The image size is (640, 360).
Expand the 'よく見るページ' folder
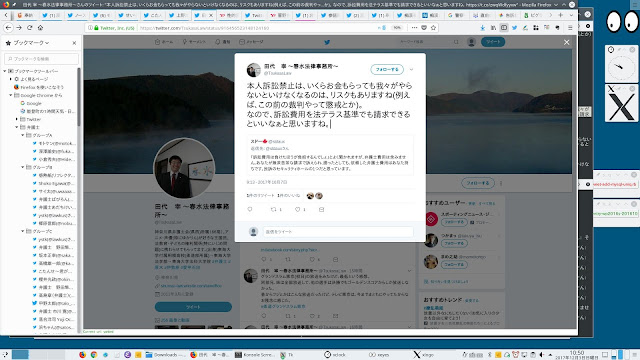(x=11, y=79)
